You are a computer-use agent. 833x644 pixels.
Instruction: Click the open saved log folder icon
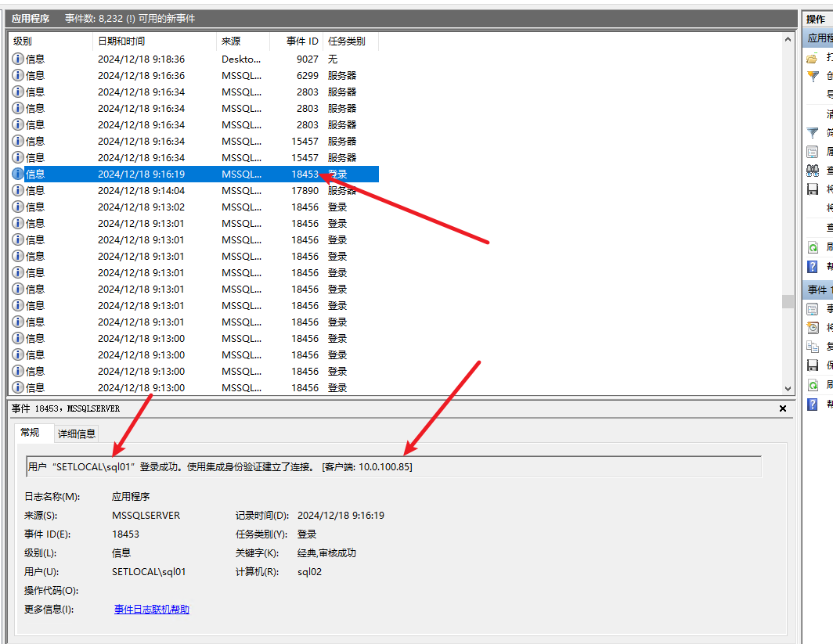click(813, 58)
